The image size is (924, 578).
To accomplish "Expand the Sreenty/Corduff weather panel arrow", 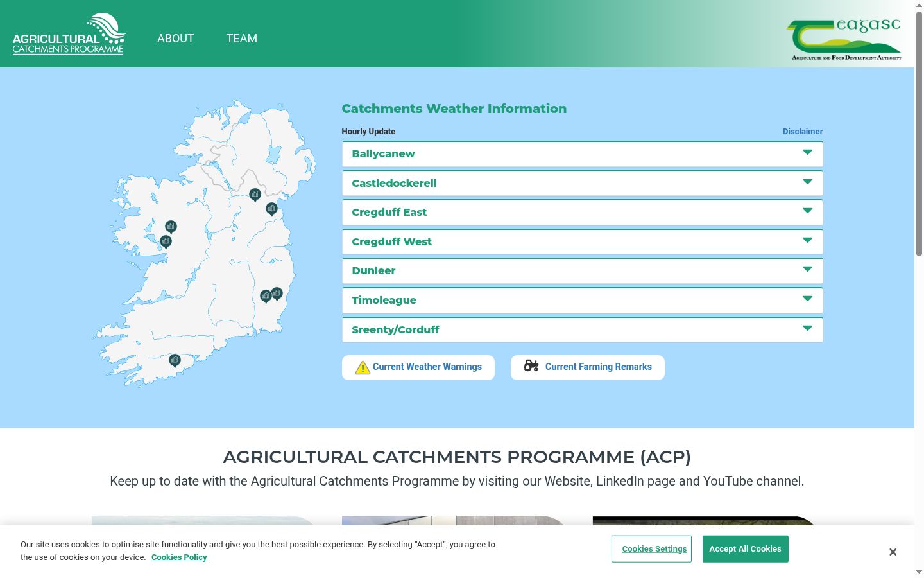I will click(807, 328).
